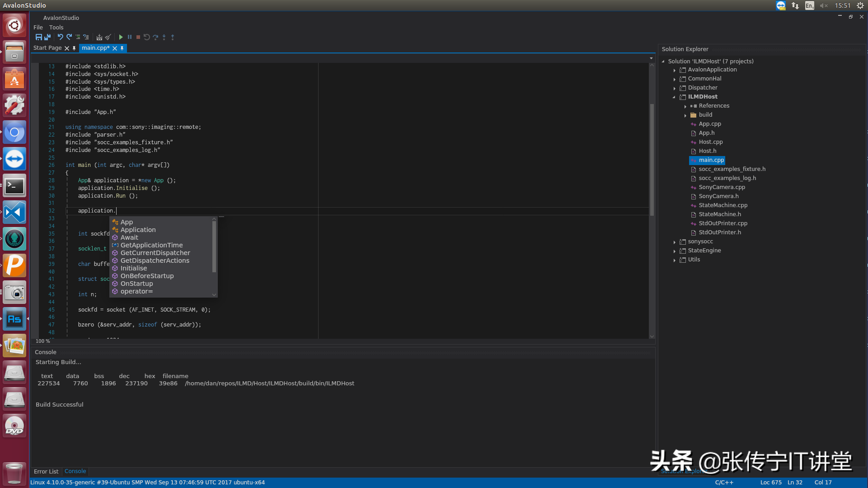Image resolution: width=868 pixels, height=488 pixels.
Task: Undo the last edit
Action: (x=60, y=37)
